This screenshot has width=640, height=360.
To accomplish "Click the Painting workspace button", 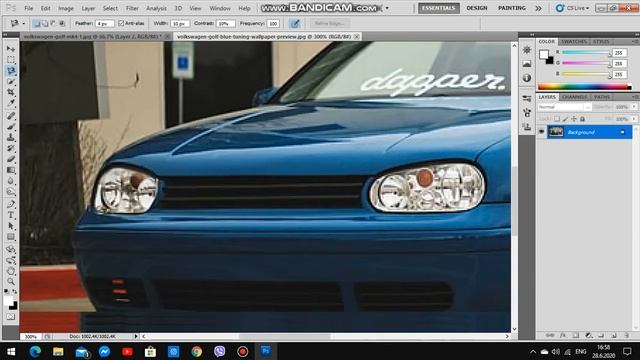I will (511, 8).
